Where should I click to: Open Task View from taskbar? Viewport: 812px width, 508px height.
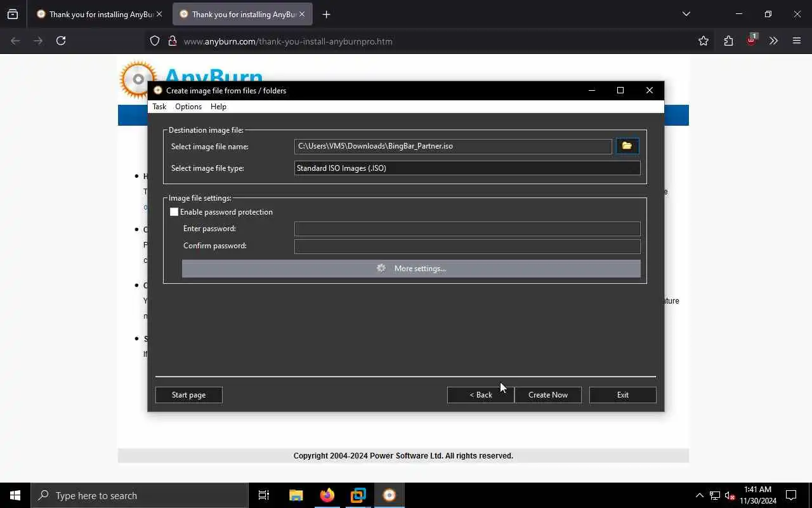click(264, 495)
